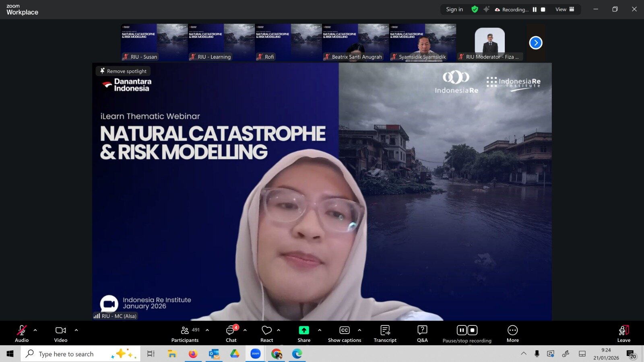Viewport: 644px width, 362px height.
Task: Open the Participants panel
Action: 185,334
